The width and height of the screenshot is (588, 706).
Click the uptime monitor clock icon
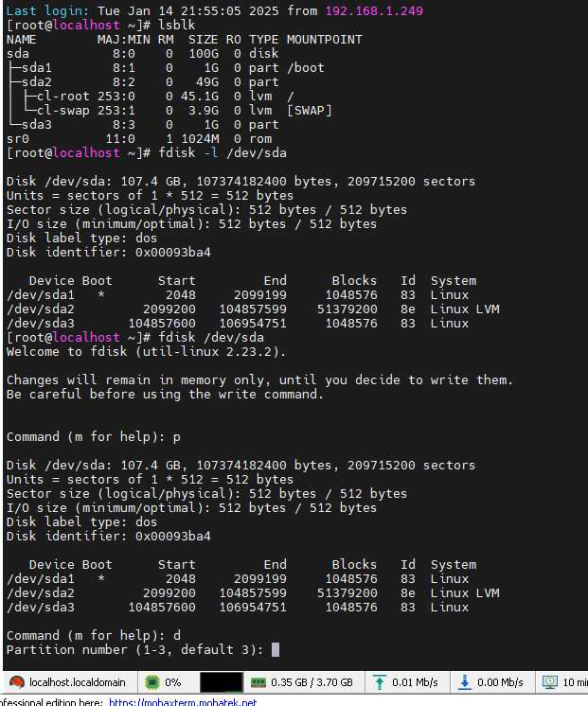coord(550,682)
